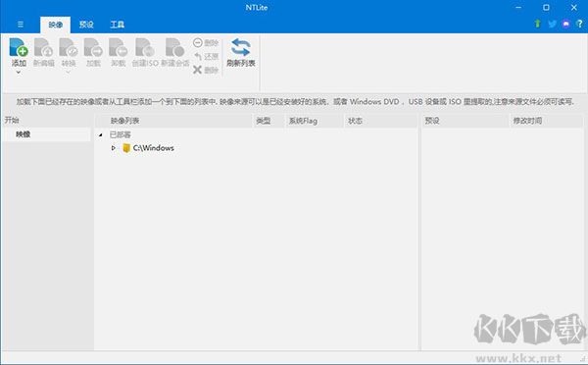Click the purple Discord icon
Screen dimensions: 588x365
pyautogui.click(x=565, y=24)
